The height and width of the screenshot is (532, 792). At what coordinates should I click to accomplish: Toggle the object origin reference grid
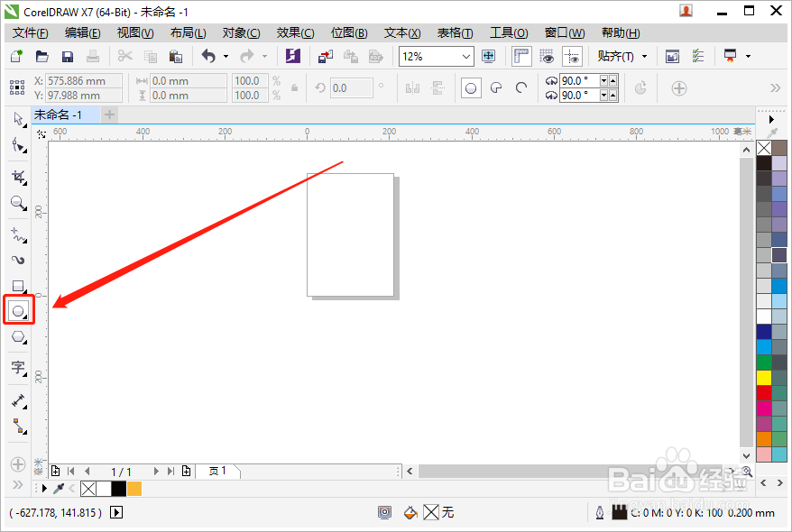click(x=17, y=87)
